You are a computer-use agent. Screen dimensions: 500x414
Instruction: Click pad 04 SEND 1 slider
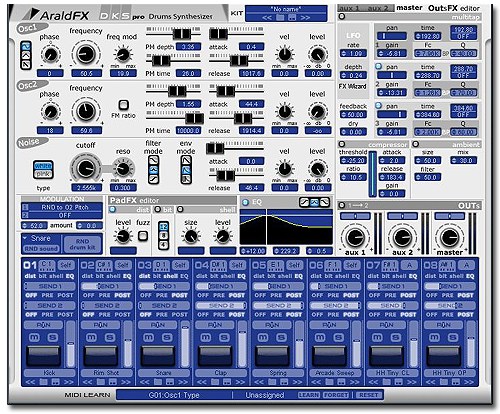221,286
